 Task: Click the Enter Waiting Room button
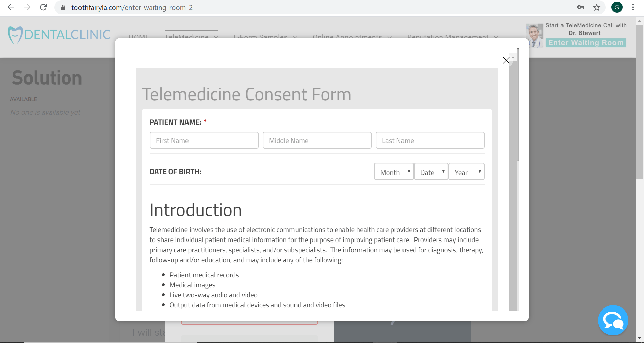[586, 43]
